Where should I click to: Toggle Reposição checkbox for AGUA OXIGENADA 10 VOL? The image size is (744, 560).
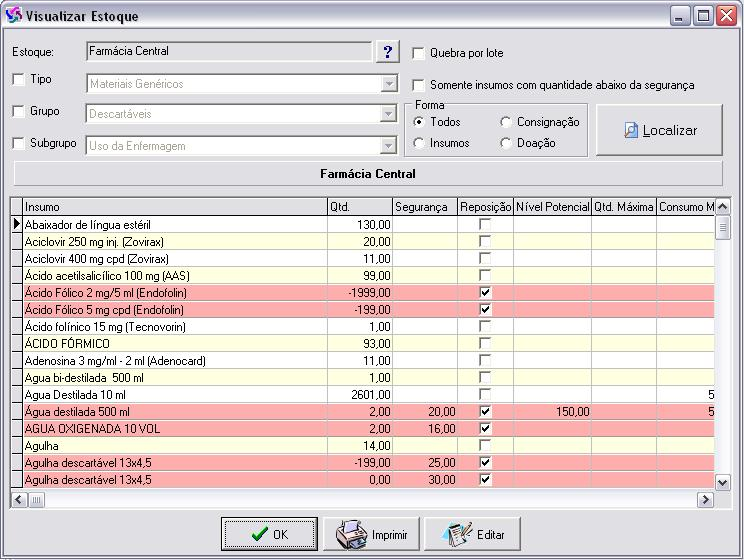coord(485,429)
